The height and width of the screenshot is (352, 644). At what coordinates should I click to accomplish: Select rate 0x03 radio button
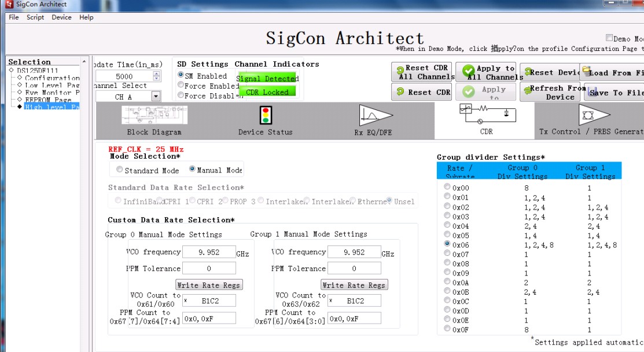(447, 215)
